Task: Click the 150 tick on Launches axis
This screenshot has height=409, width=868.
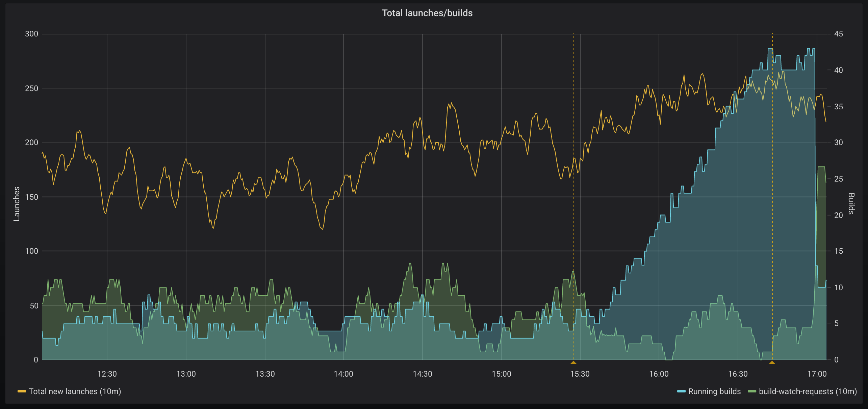Action: point(31,197)
